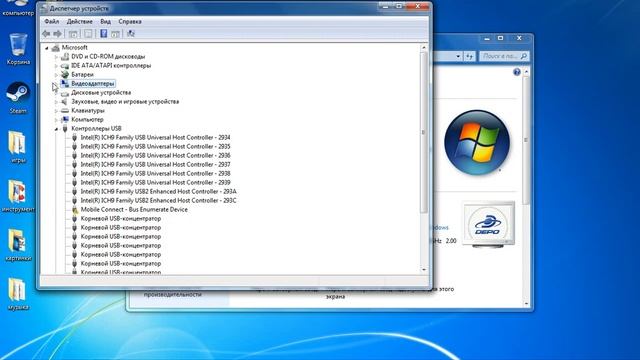Click the производительности link in System window

(173, 294)
